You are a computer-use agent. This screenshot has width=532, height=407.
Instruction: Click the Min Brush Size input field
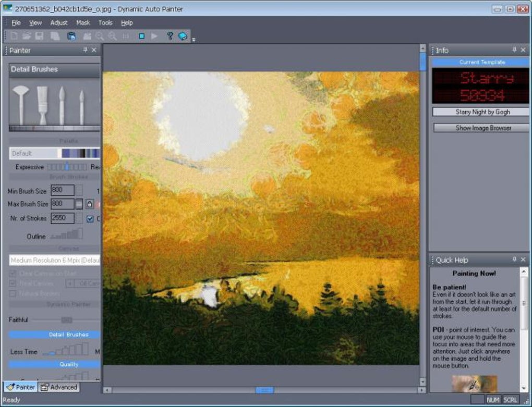click(x=63, y=190)
